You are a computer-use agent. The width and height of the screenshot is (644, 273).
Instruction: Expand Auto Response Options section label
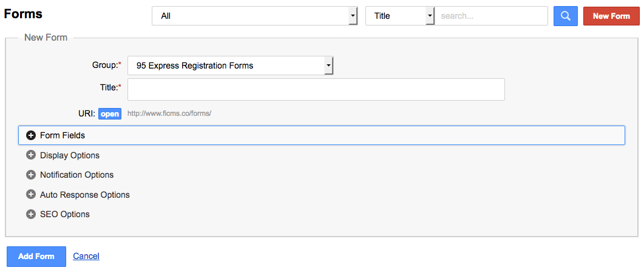(x=85, y=195)
